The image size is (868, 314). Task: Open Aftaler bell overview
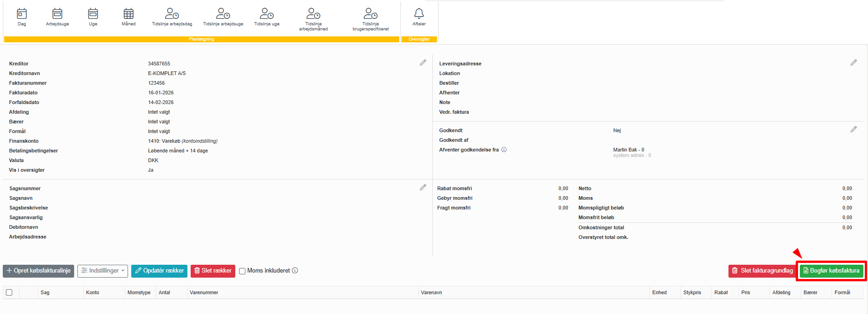pos(419,17)
